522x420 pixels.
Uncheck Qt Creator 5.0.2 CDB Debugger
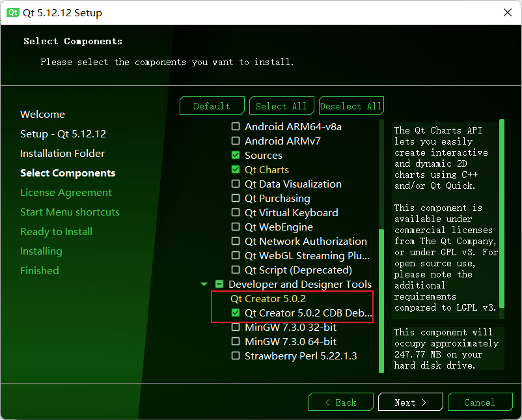236,313
